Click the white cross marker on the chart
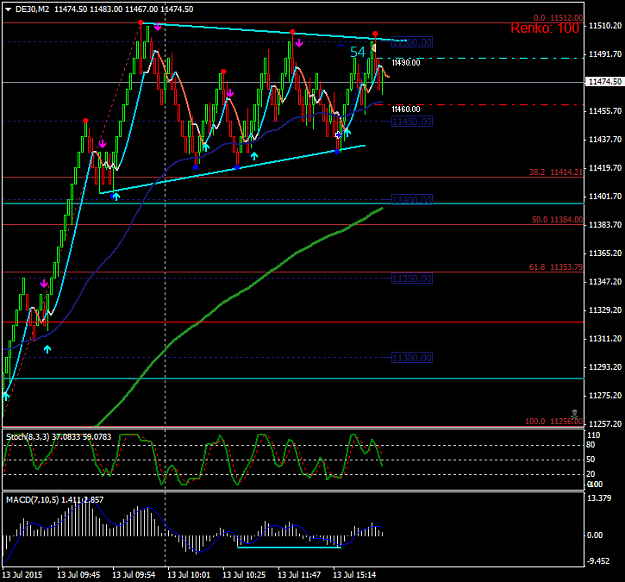625x582 pixels. pyautogui.click(x=338, y=135)
